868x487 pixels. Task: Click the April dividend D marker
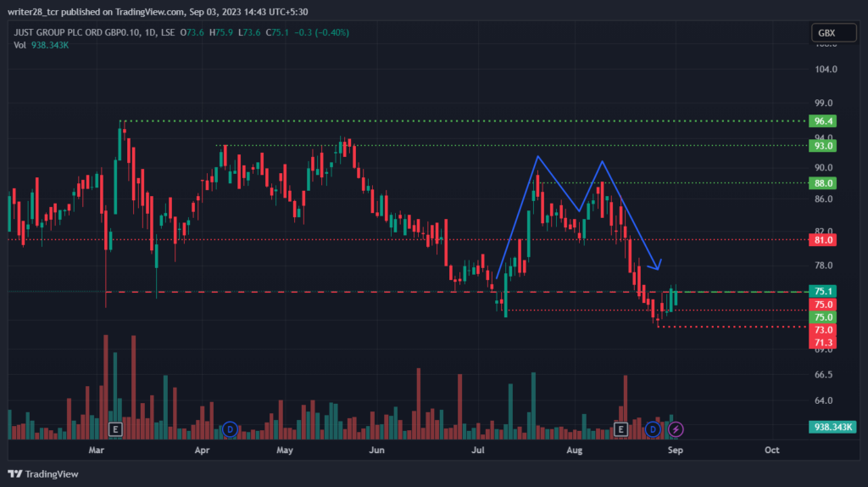(x=230, y=429)
